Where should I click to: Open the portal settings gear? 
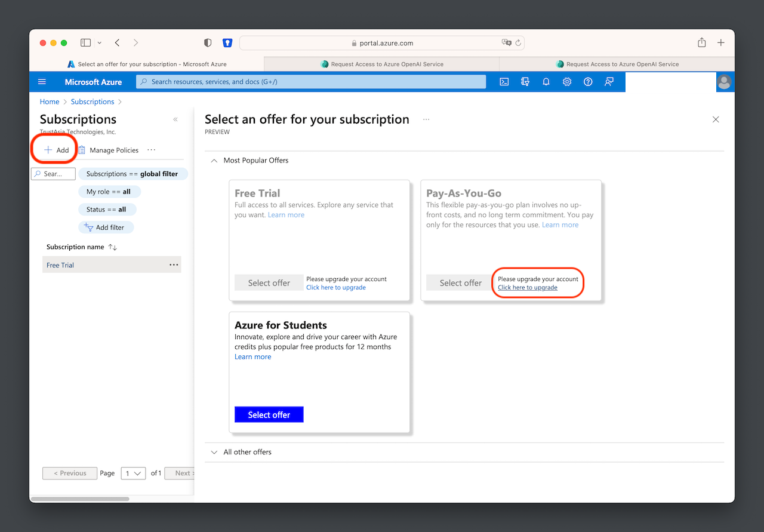tap(567, 82)
